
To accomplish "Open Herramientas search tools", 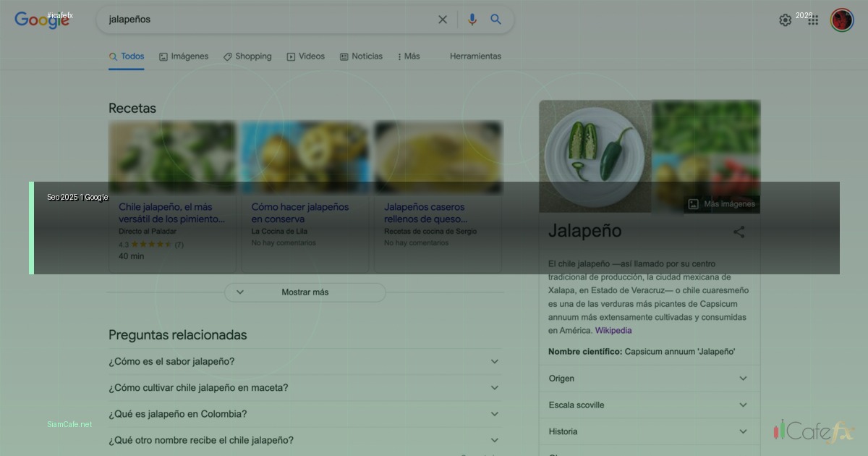I will click(475, 56).
